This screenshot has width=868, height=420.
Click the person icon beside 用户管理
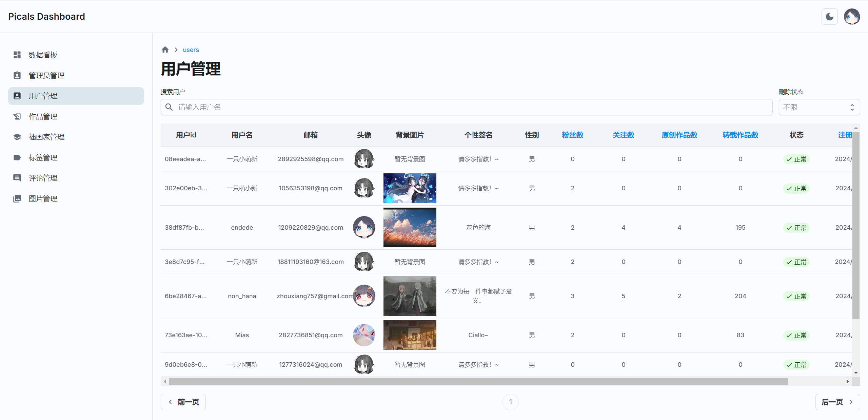[17, 96]
